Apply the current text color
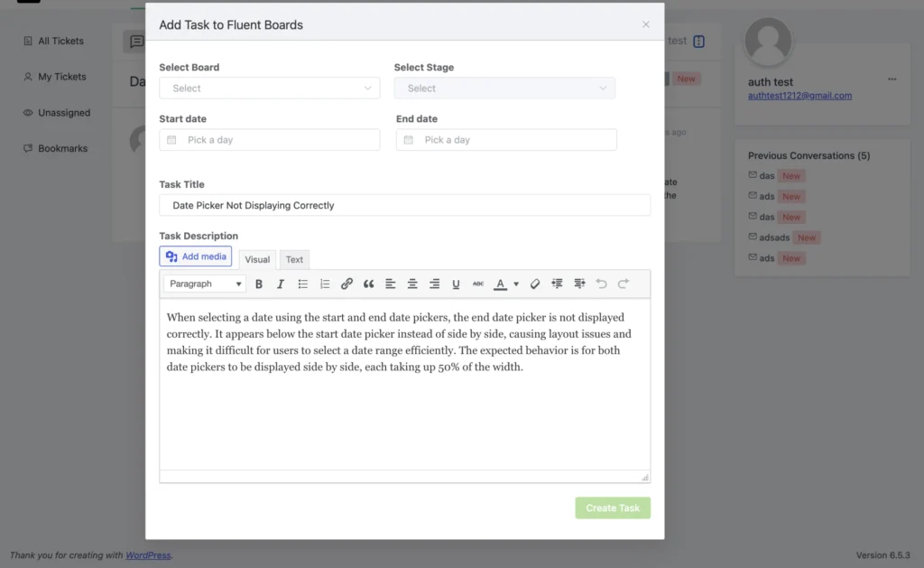924x568 pixels. coord(500,284)
